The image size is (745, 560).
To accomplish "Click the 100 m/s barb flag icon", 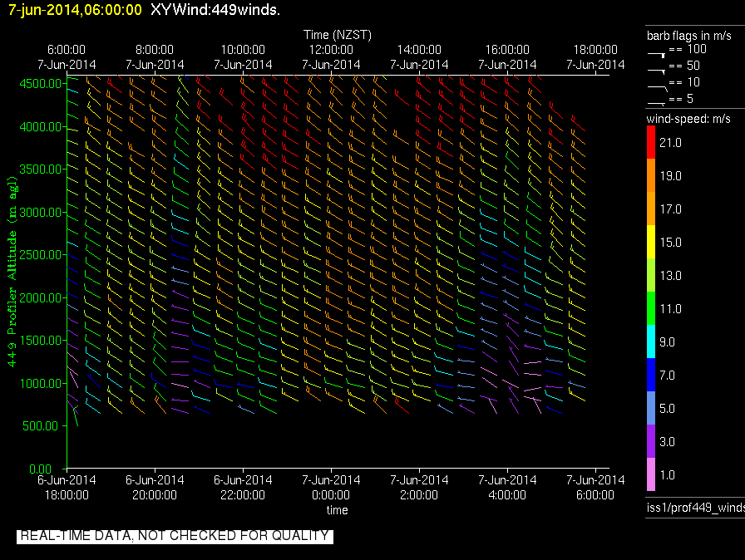I will [656, 55].
